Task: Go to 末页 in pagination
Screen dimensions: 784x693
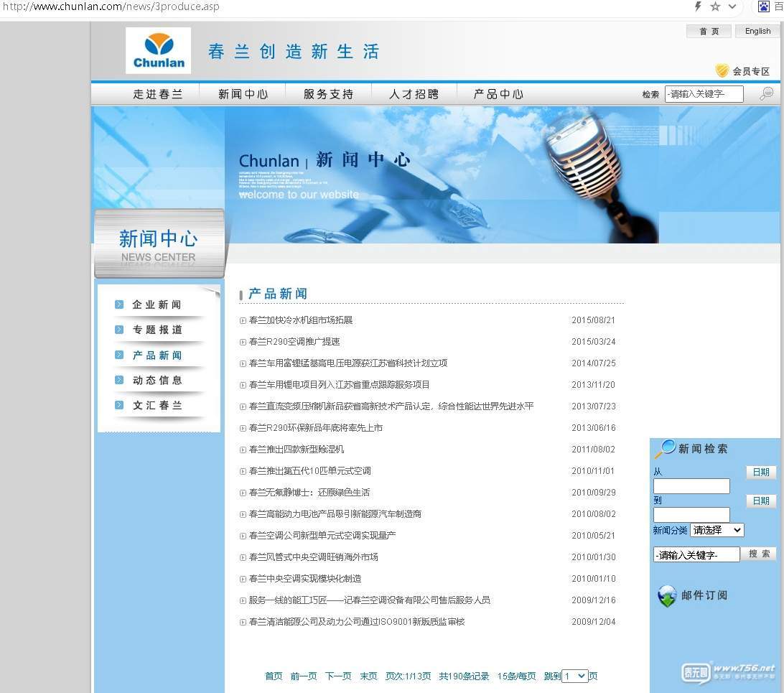Action: click(368, 676)
